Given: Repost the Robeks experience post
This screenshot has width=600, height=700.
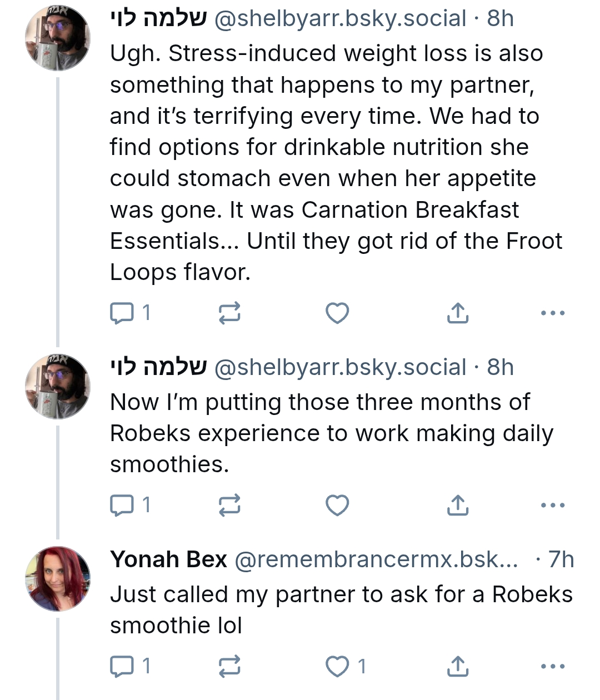Looking at the screenshot, I should pos(229,505).
